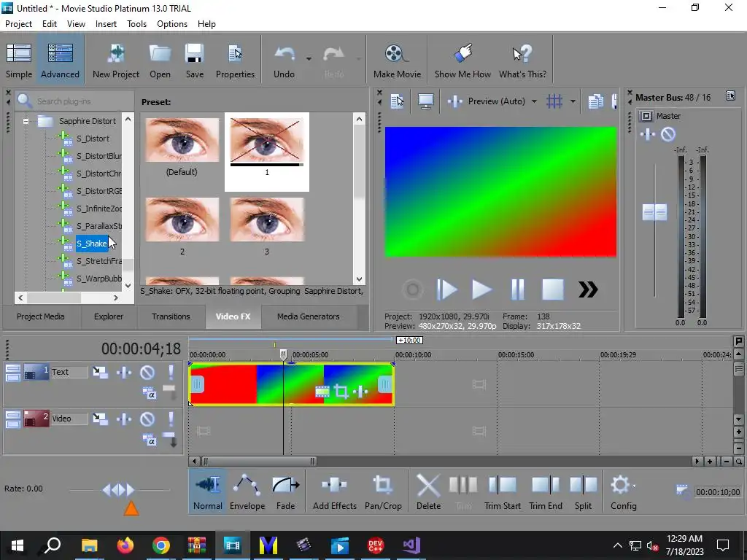The height and width of the screenshot is (560, 747).
Task: Open the Insert menu
Action: [x=106, y=24]
